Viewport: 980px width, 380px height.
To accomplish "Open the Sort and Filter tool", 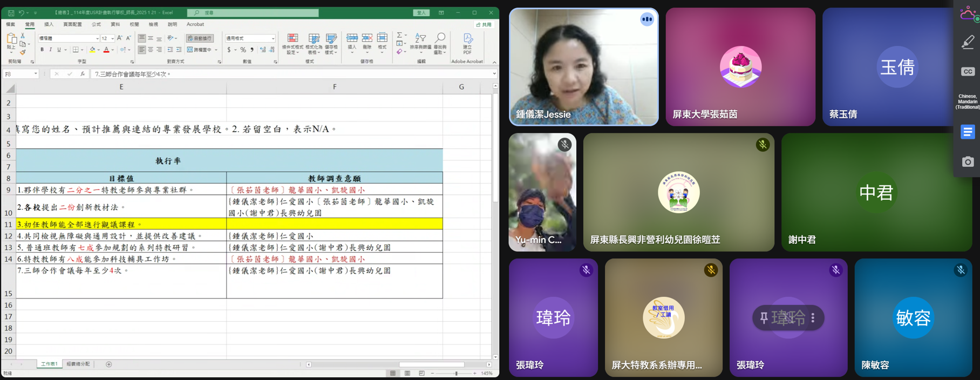I will 420,39.
